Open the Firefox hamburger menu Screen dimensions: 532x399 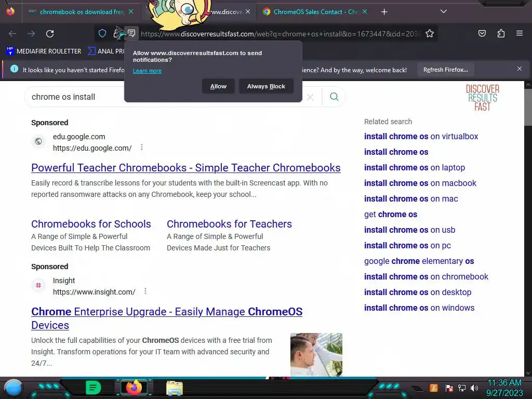(520, 33)
